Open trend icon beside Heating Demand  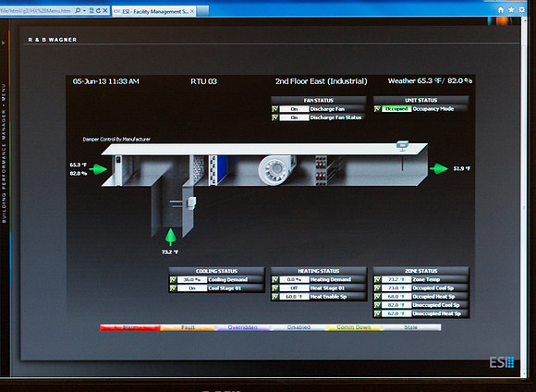(274, 279)
